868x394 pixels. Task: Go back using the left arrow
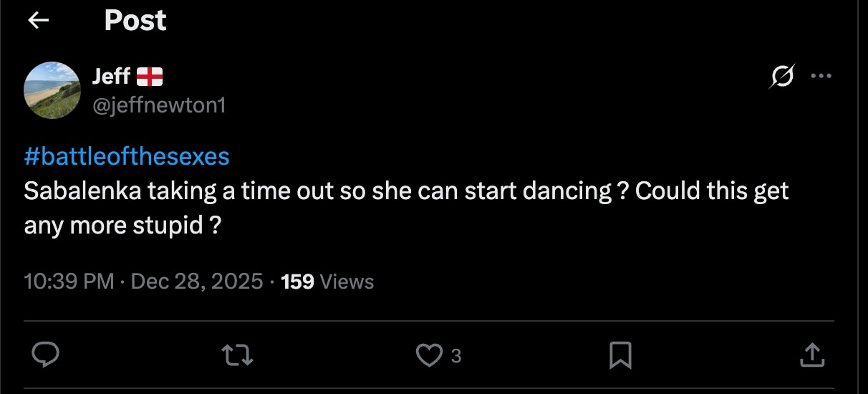coord(38,21)
